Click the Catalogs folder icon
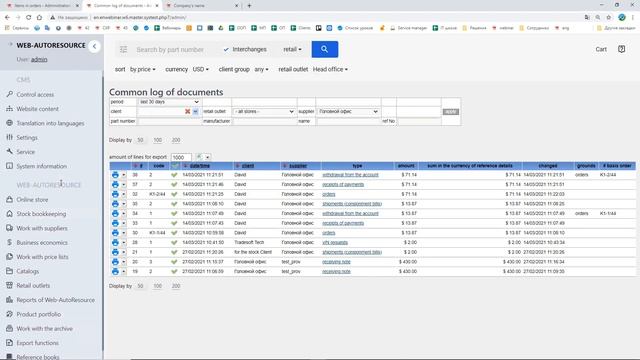 [9, 271]
